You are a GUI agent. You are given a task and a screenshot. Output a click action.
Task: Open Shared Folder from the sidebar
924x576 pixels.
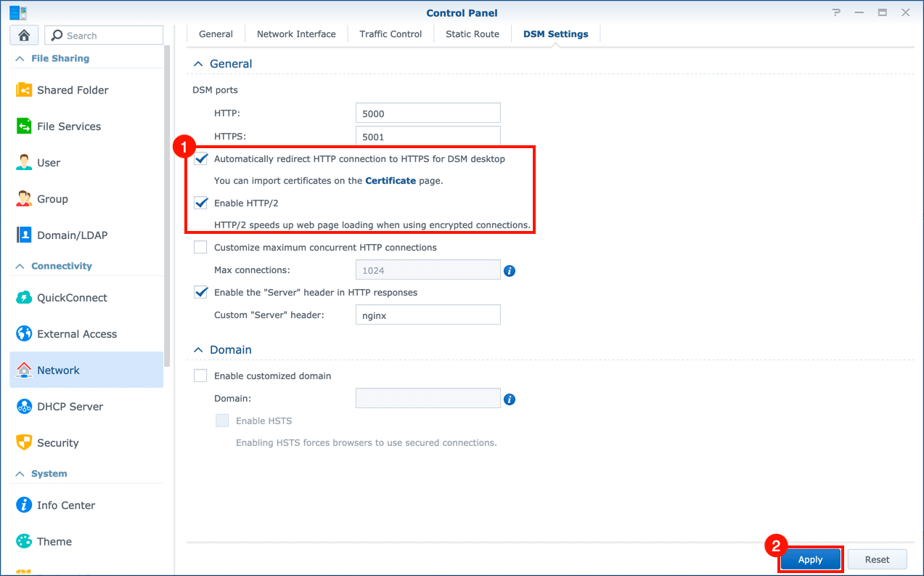pyautogui.click(x=73, y=90)
